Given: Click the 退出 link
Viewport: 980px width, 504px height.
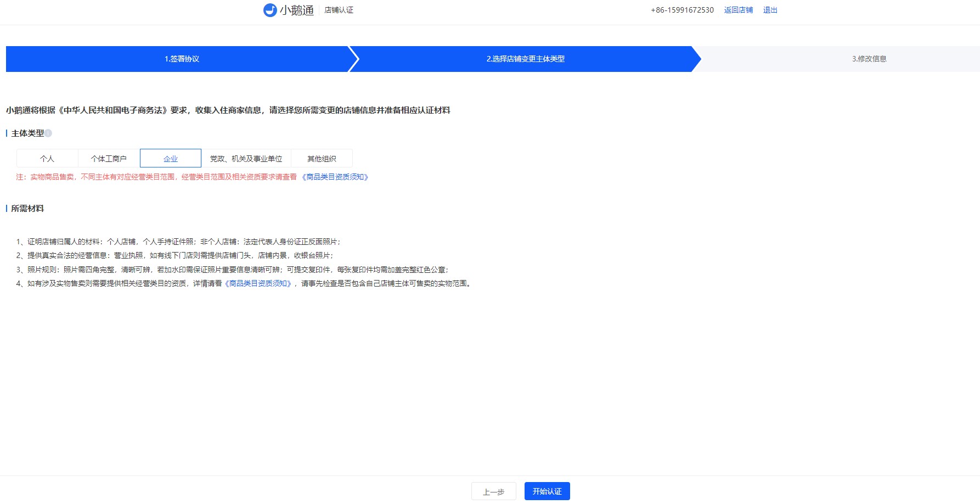Looking at the screenshot, I should tap(770, 10).
